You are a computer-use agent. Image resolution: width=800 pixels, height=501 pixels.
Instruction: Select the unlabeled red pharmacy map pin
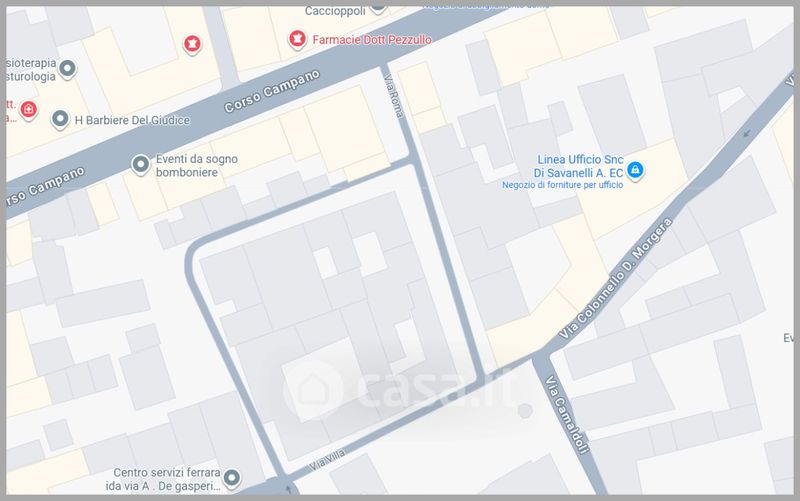(192, 44)
